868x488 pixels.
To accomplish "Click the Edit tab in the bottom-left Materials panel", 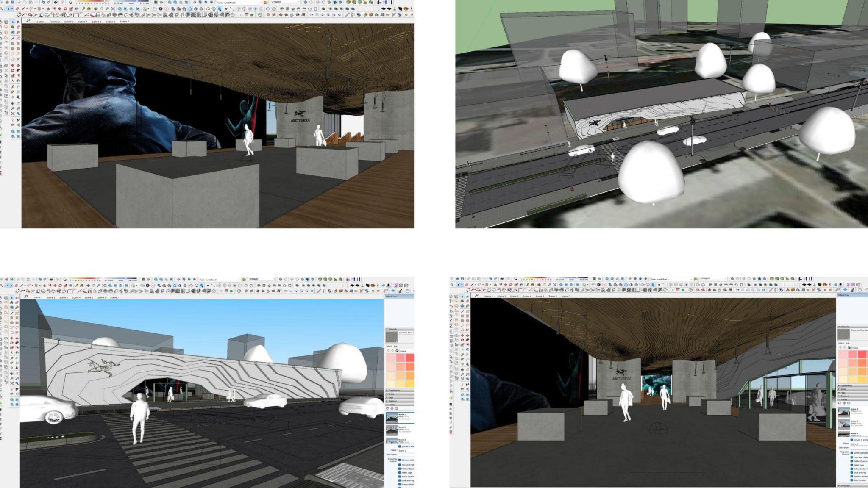I will point(395,347).
